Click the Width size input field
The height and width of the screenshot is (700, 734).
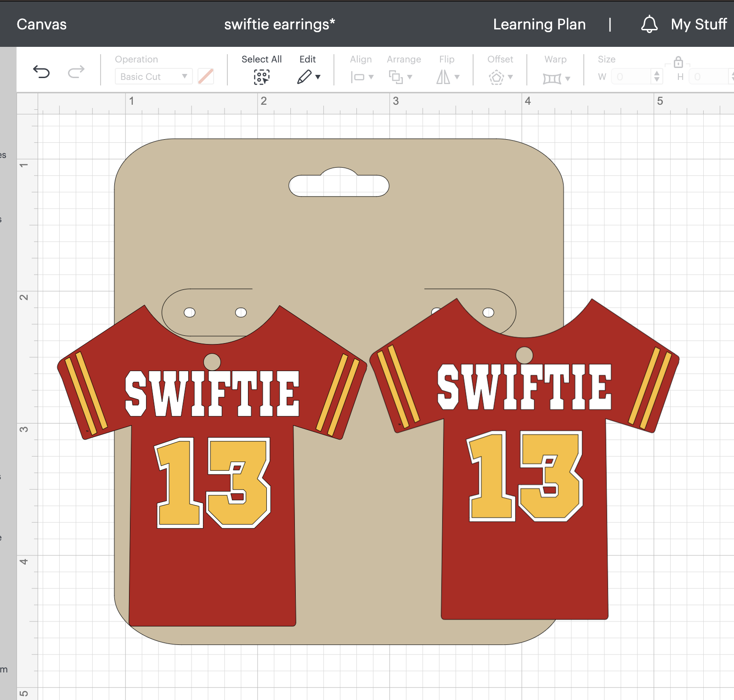pos(632,77)
